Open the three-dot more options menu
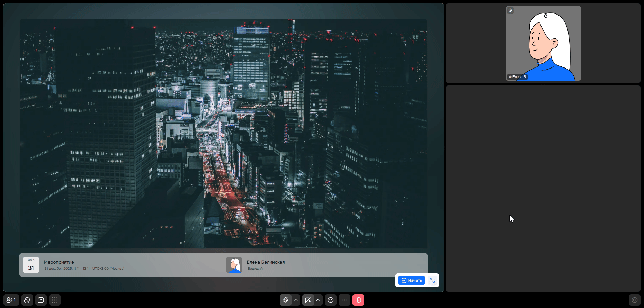644x308 pixels. 345,300
